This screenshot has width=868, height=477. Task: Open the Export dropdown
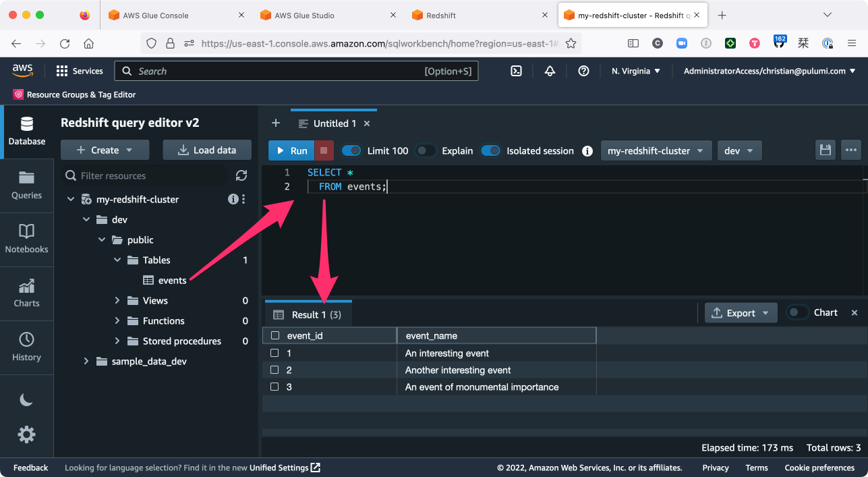[x=741, y=312]
